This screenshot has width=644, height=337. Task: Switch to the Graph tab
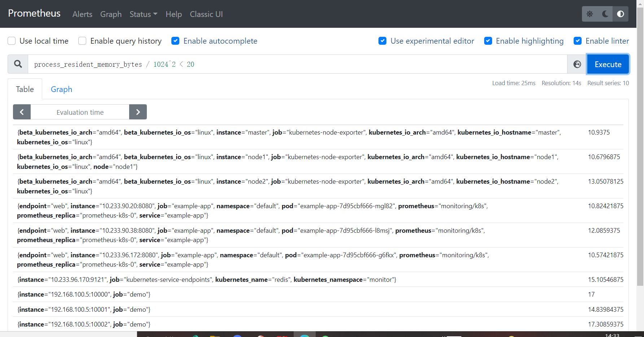click(61, 89)
